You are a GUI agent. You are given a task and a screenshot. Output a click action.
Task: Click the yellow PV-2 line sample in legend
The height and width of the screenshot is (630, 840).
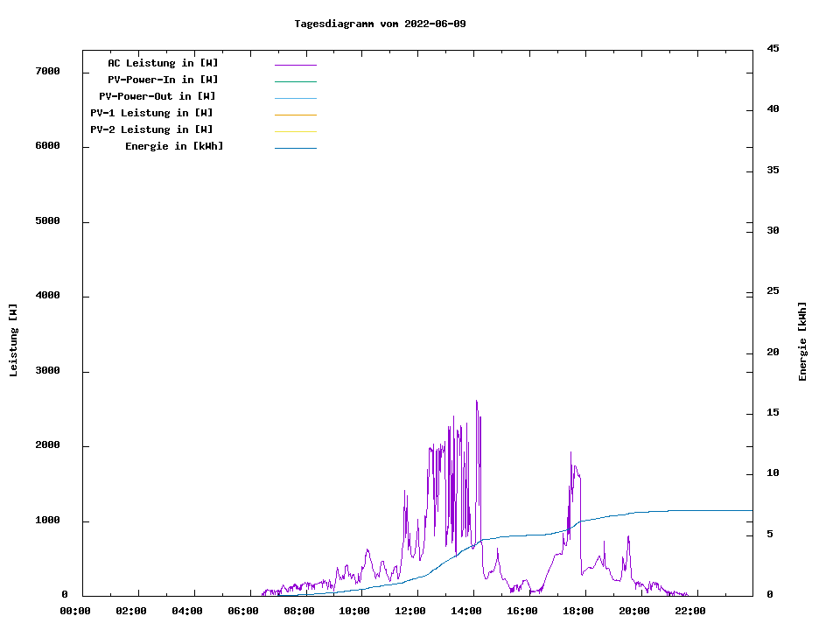pos(295,131)
